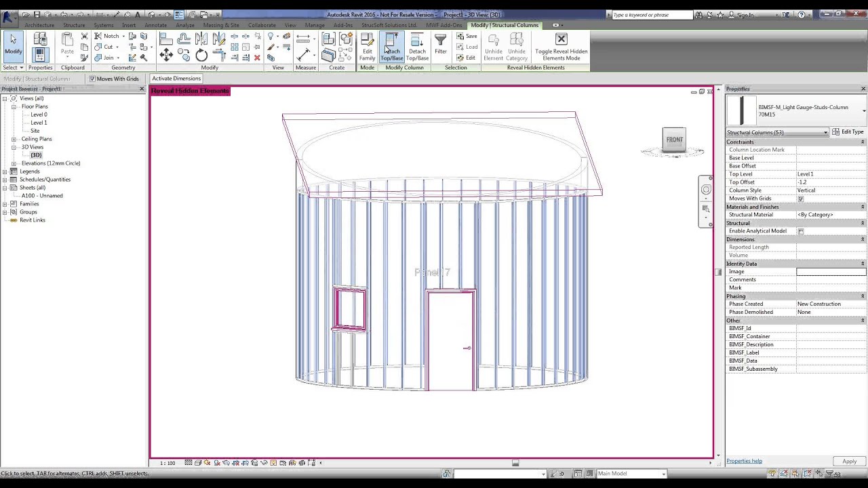The width and height of the screenshot is (868, 488).
Task: Enable Analytical Model checkbox
Action: tap(801, 231)
